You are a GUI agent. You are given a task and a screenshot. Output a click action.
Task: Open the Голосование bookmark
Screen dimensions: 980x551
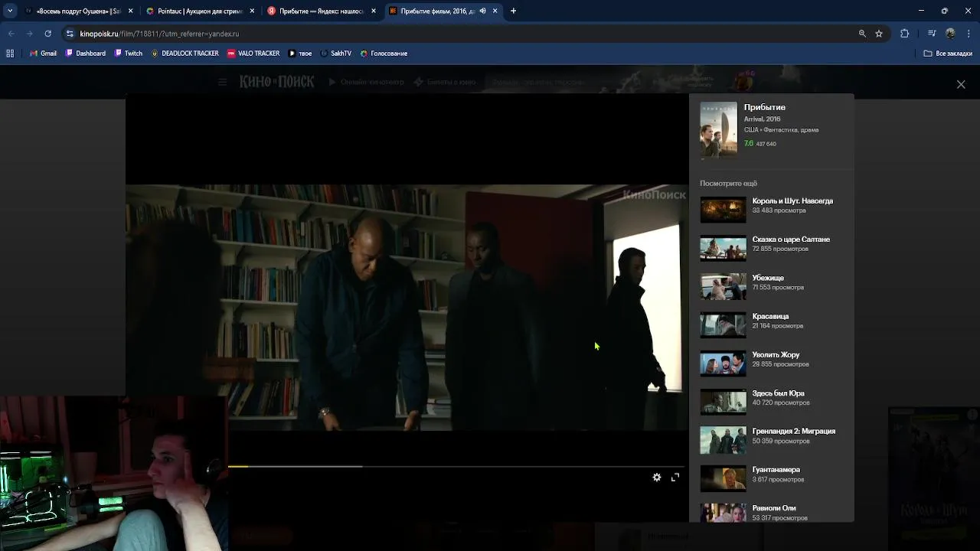[384, 54]
